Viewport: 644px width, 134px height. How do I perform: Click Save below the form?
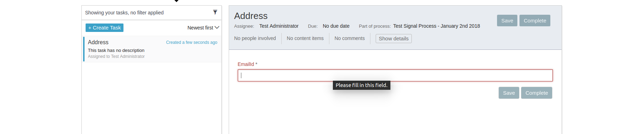(509, 93)
